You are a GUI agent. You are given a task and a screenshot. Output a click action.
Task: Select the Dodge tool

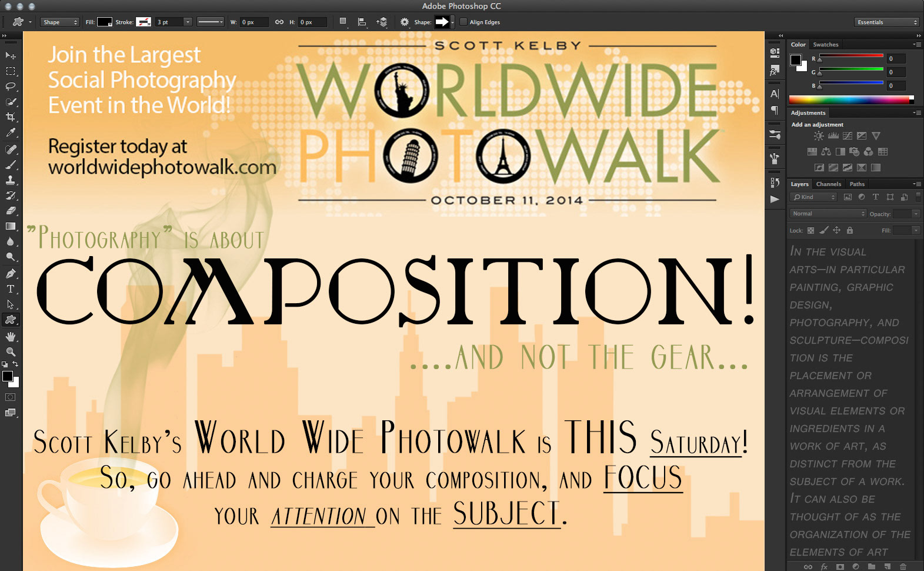pos(11,257)
